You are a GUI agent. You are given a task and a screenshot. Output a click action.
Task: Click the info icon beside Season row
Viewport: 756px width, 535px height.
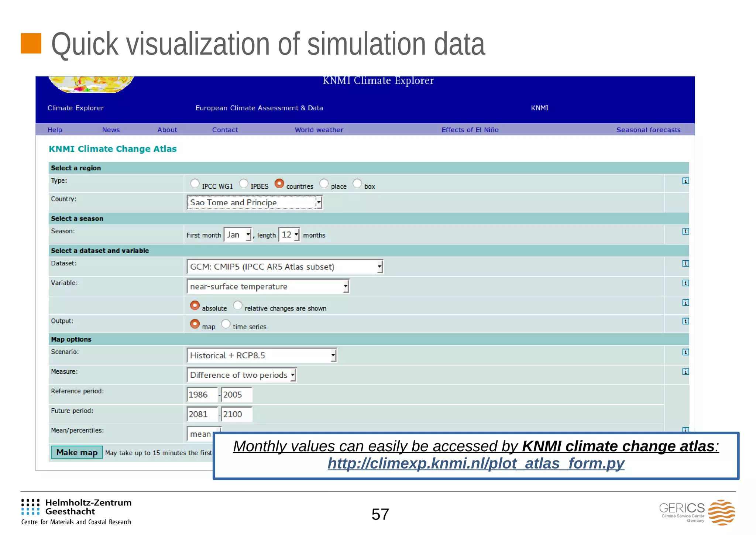(x=685, y=232)
